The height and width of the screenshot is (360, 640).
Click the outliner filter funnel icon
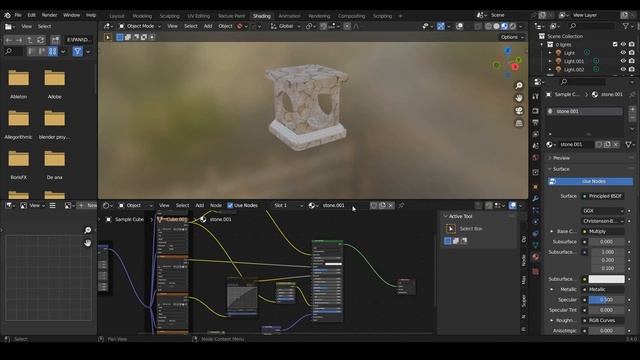coord(626,26)
